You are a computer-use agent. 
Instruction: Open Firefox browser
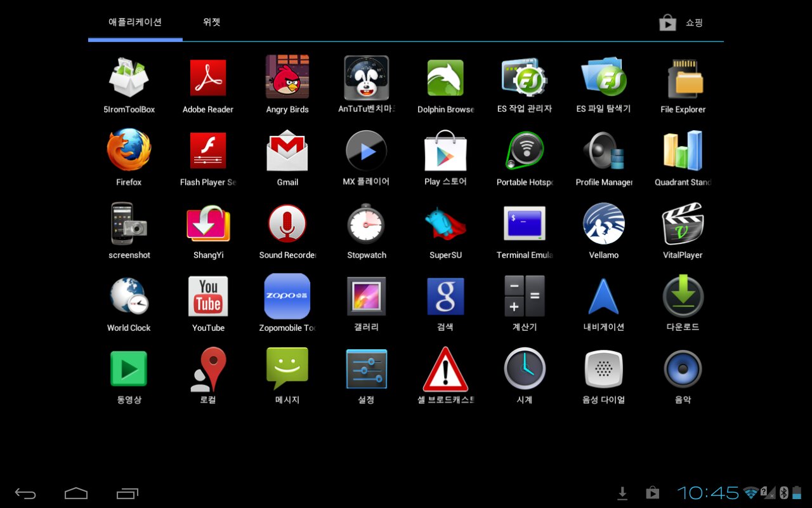tap(129, 157)
